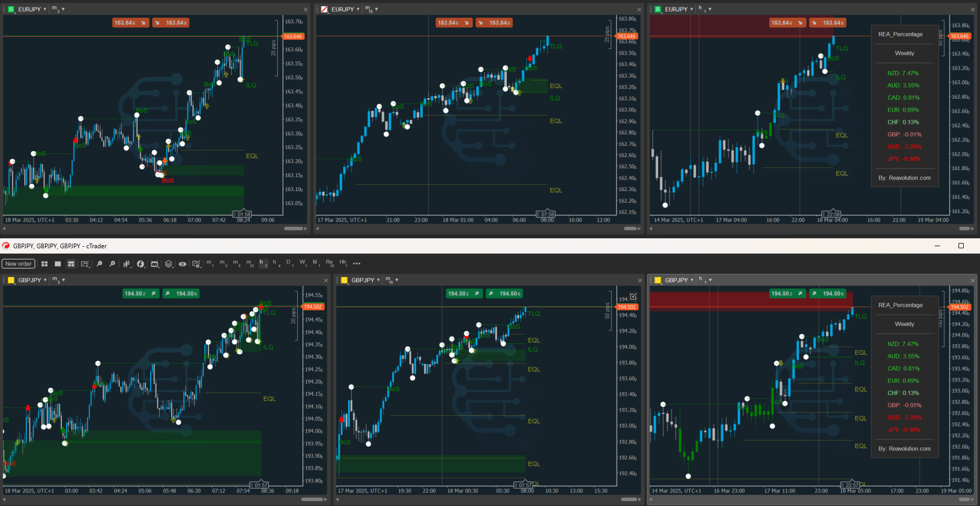Click the 194.502 price tag on GBPJPY m15 axis
This screenshot has width=980, height=506.
click(x=627, y=307)
